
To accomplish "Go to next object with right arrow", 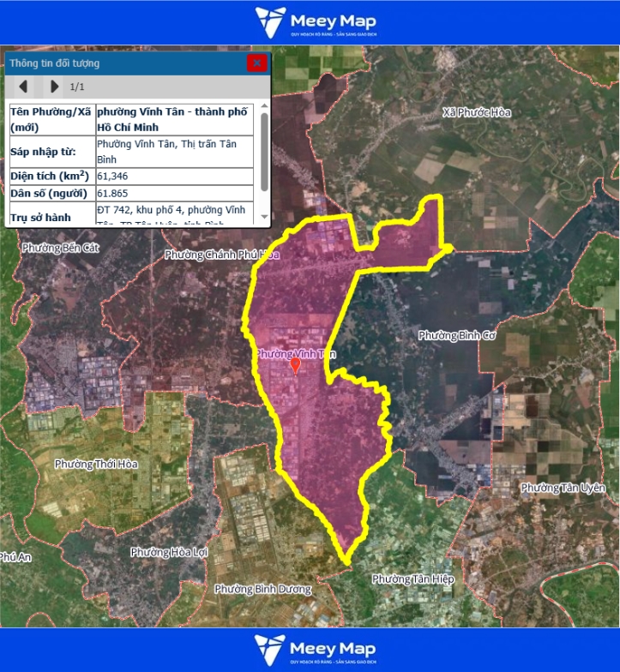I will [x=54, y=87].
